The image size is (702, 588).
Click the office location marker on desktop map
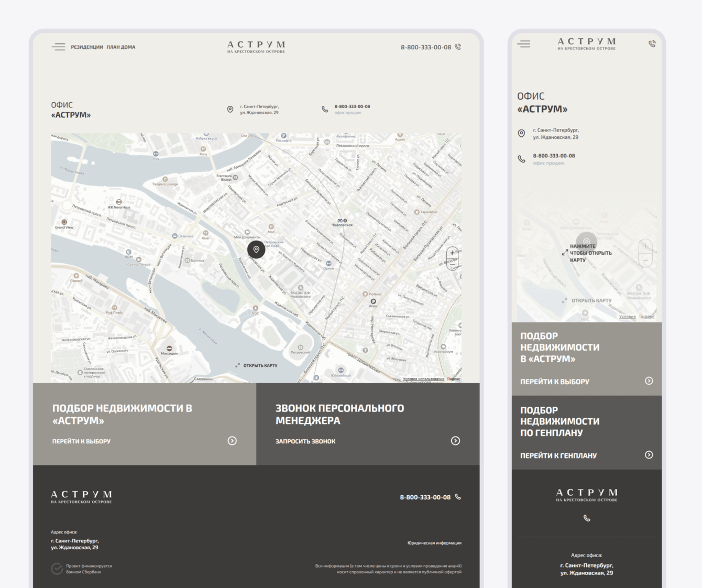coord(256,249)
